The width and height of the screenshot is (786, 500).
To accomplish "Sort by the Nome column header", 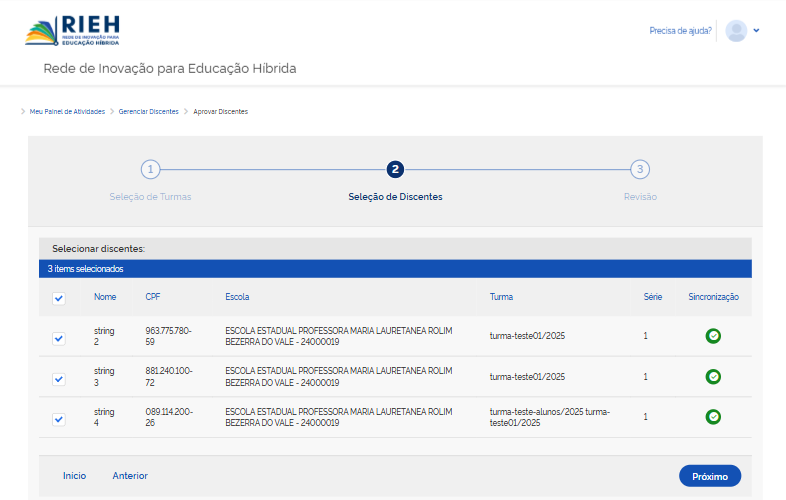I will 105,297.
